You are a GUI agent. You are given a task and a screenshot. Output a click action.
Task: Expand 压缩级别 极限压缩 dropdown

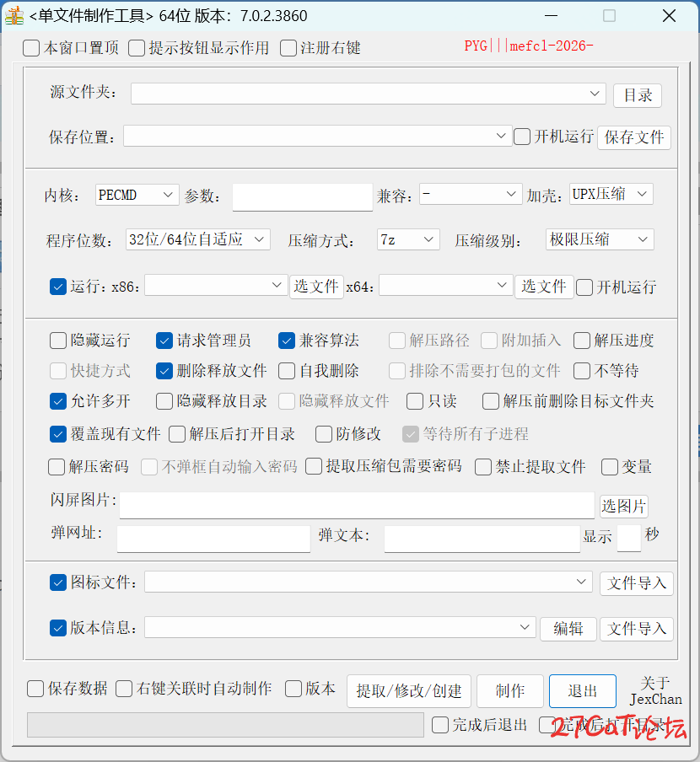pos(600,239)
